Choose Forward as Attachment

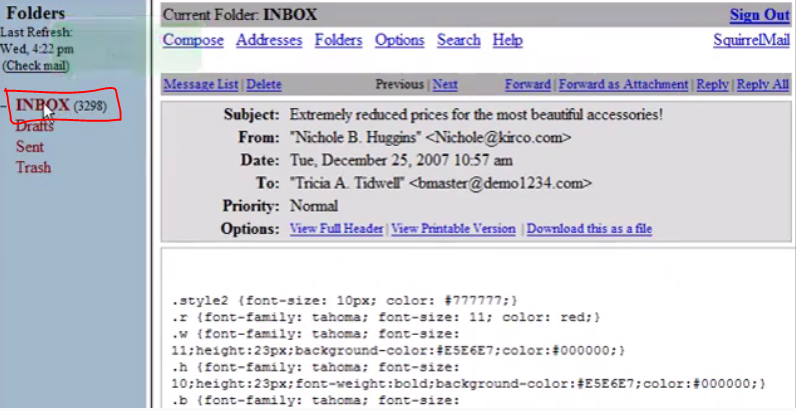(624, 84)
